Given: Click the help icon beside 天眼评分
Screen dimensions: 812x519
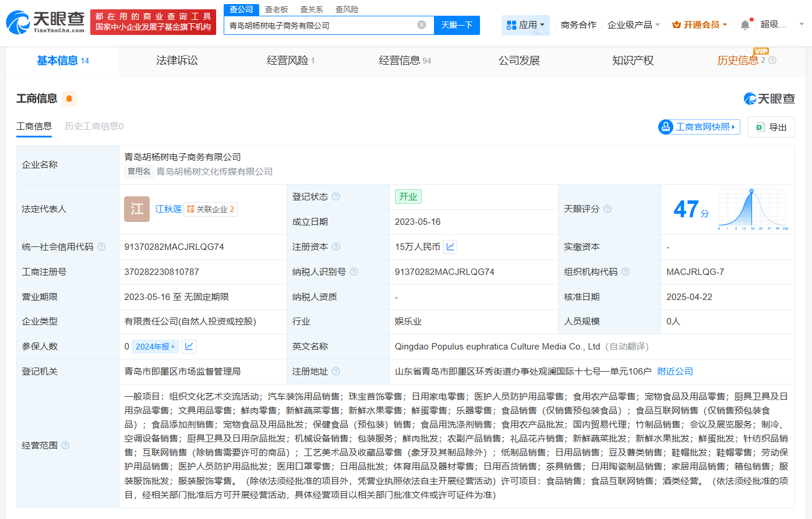Looking at the screenshot, I should pyautogui.click(x=608, y=209).
